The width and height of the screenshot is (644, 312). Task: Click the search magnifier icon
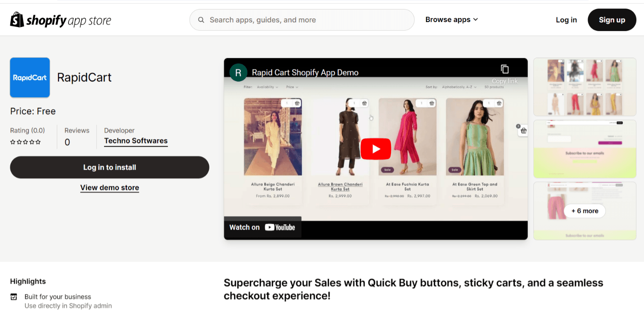tap(201, 20)
